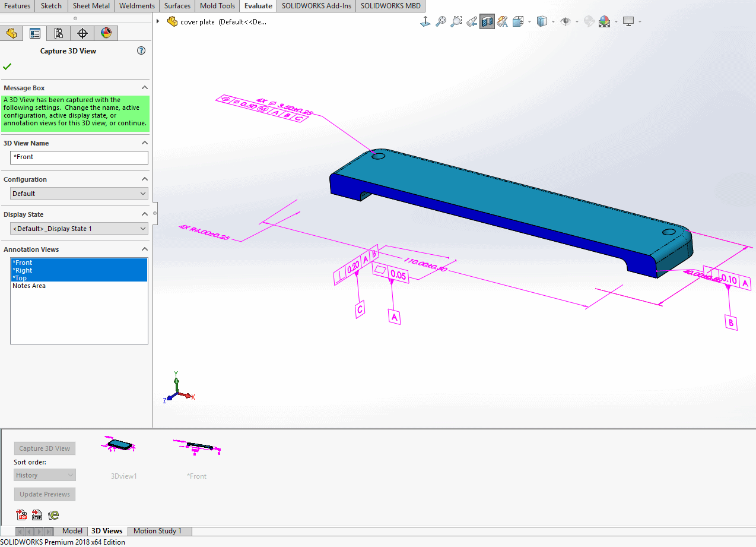Open the SOLIDWORKS MBD tab
The height and width of the screenshot is (547, 756).
pos(390,6)
